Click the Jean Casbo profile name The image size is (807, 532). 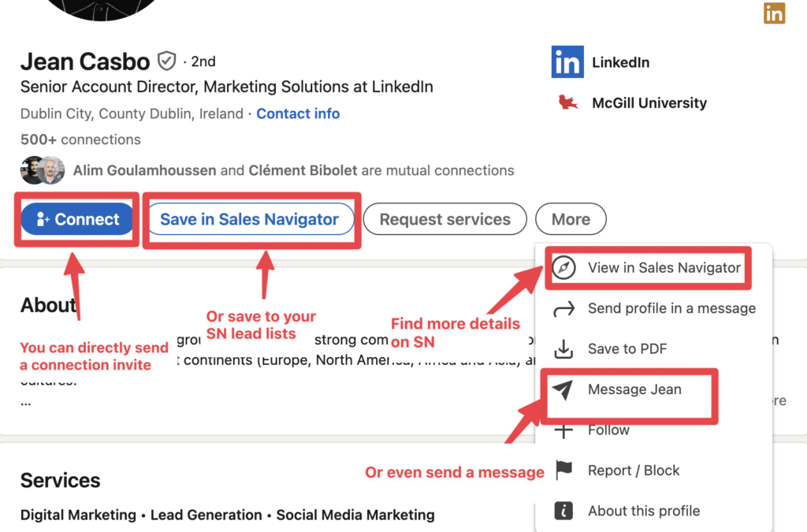85,61
